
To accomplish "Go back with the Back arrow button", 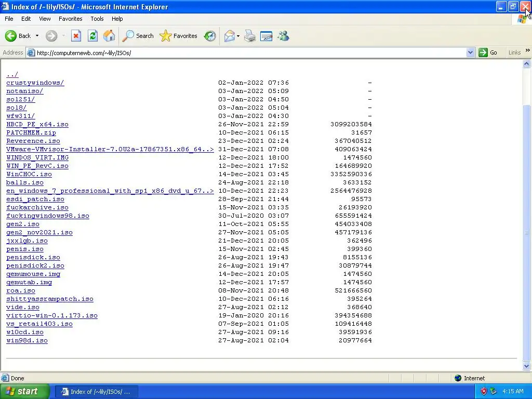I will 18,36.
